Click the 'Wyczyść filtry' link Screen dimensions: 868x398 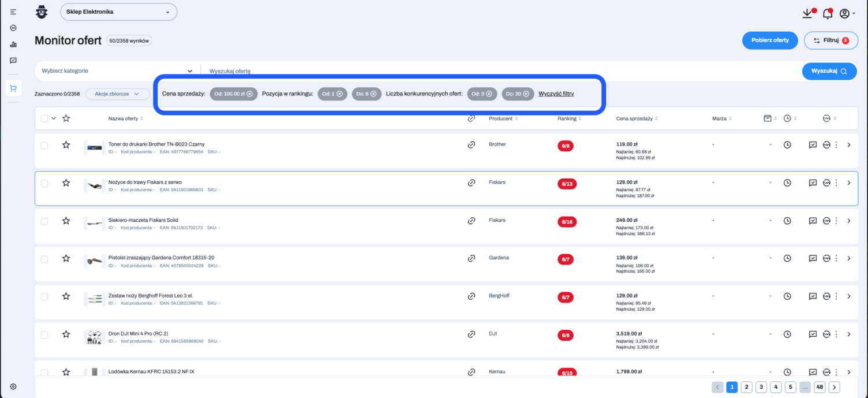click(x=556, y=94)
